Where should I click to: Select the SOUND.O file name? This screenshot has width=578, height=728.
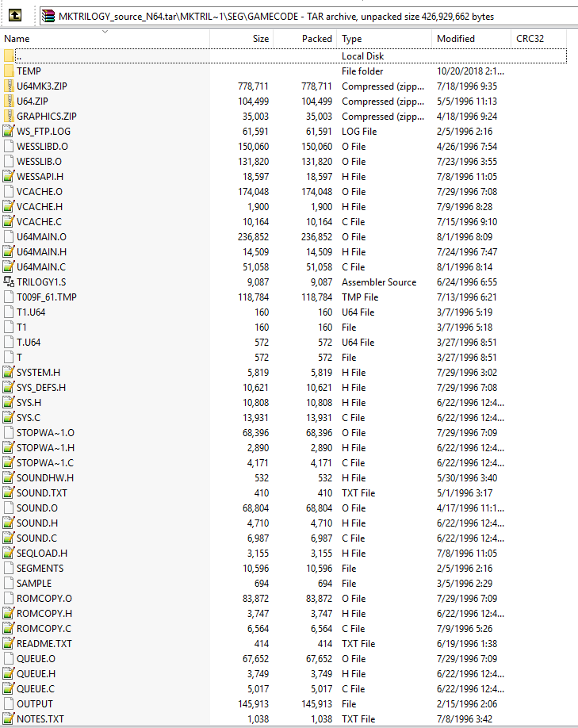point(37,508)
